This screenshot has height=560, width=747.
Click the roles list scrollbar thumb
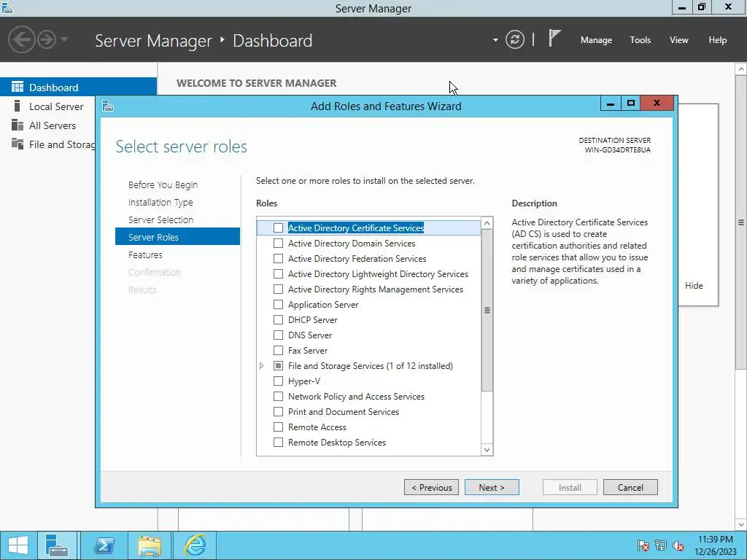point(487,310)
